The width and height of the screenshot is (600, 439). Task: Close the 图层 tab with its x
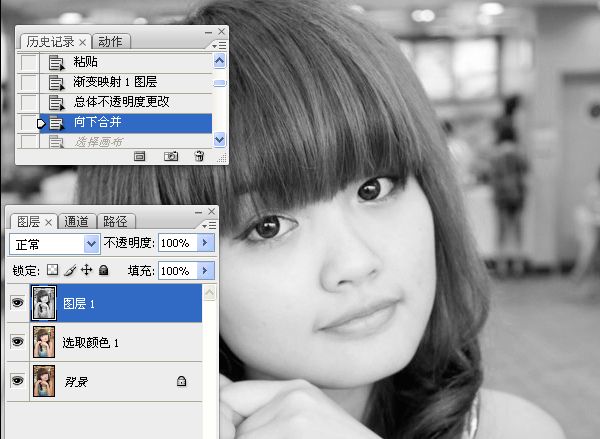[49, 222]
